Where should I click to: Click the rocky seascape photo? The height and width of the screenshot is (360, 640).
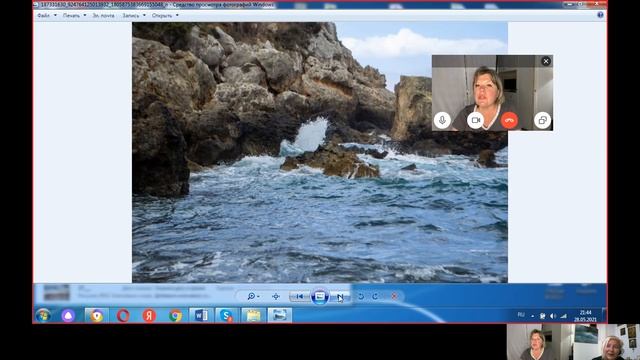pos(320,152)
